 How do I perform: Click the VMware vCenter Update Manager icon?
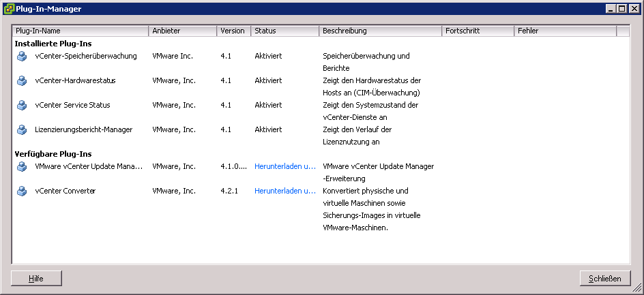pos(22,166)
